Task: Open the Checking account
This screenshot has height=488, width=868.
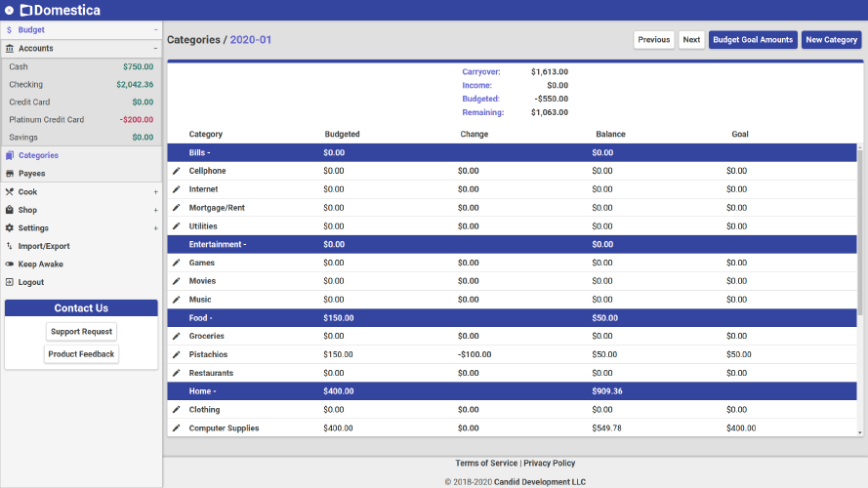Action: click(x=81, y=84)
